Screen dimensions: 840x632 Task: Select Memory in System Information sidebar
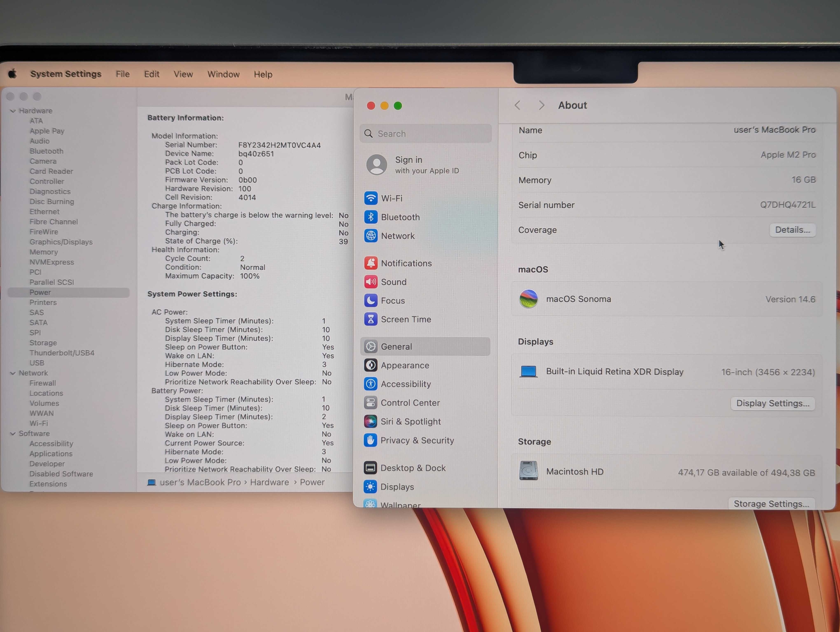[x=44, y=252]
